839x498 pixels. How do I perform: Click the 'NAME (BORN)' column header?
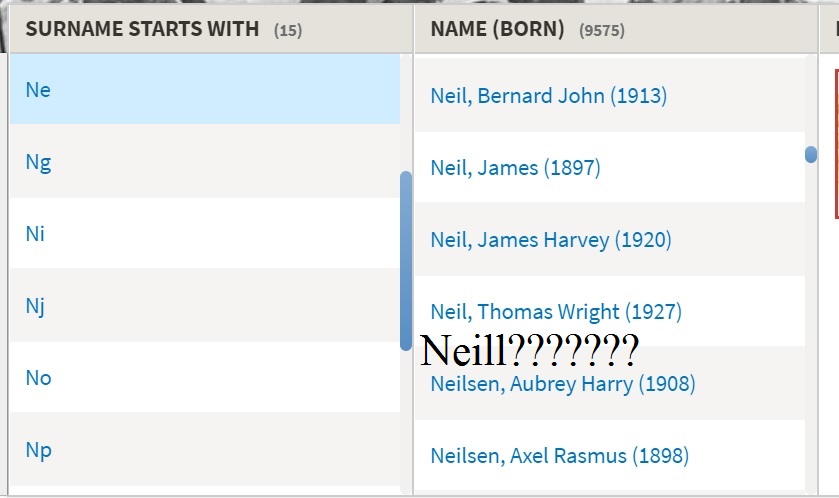pyautogui.click(x=497, y=29)
